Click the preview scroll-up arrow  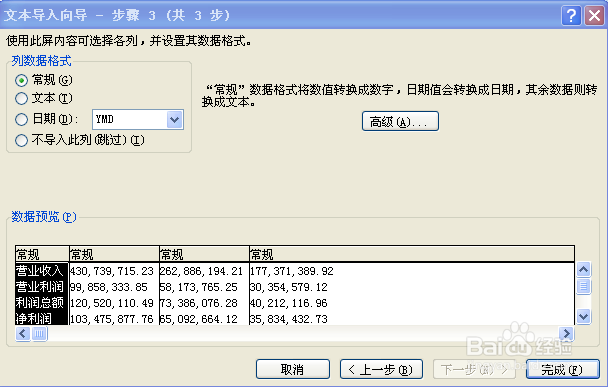coord(584,270)
